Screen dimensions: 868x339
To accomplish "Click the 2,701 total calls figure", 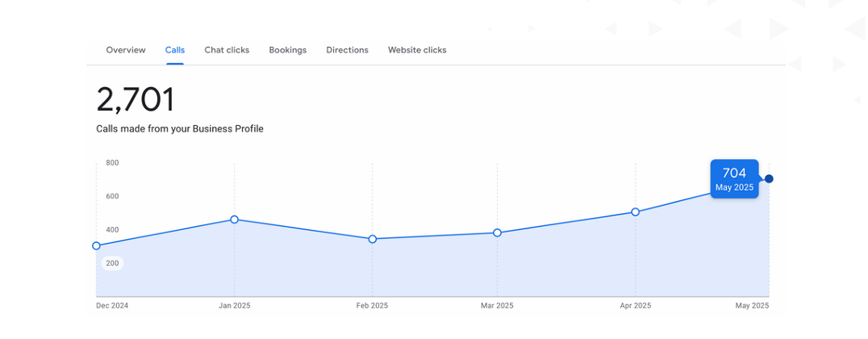I will [x=136, y=100].
